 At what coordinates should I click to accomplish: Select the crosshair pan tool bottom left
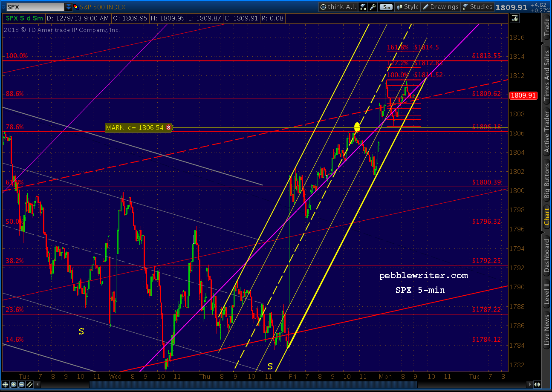click(6, 384)
